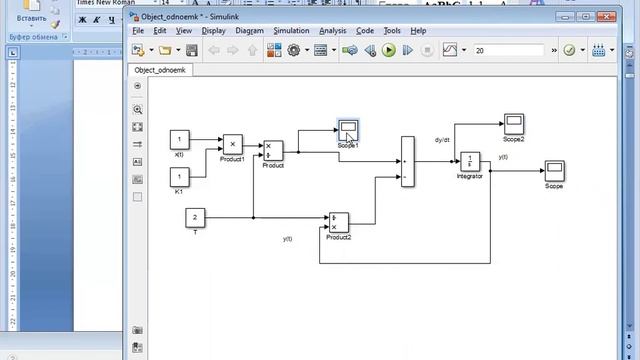Open the Simulation menu

291,31
